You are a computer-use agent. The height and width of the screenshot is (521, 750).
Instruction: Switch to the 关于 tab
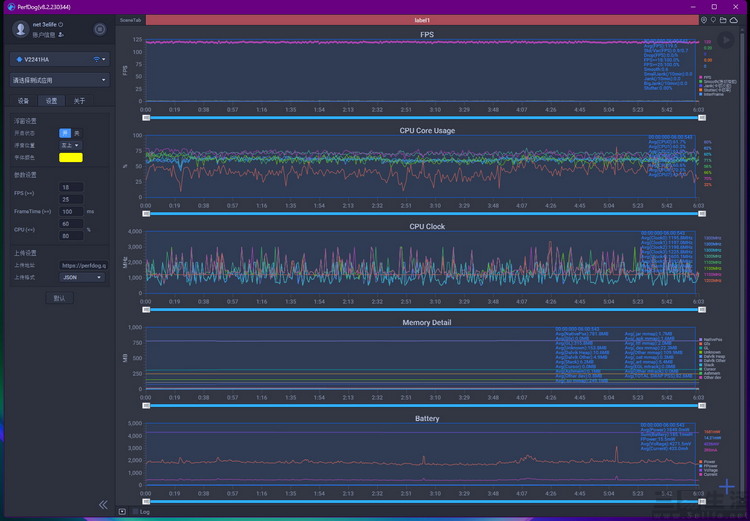tap(79, 100)
